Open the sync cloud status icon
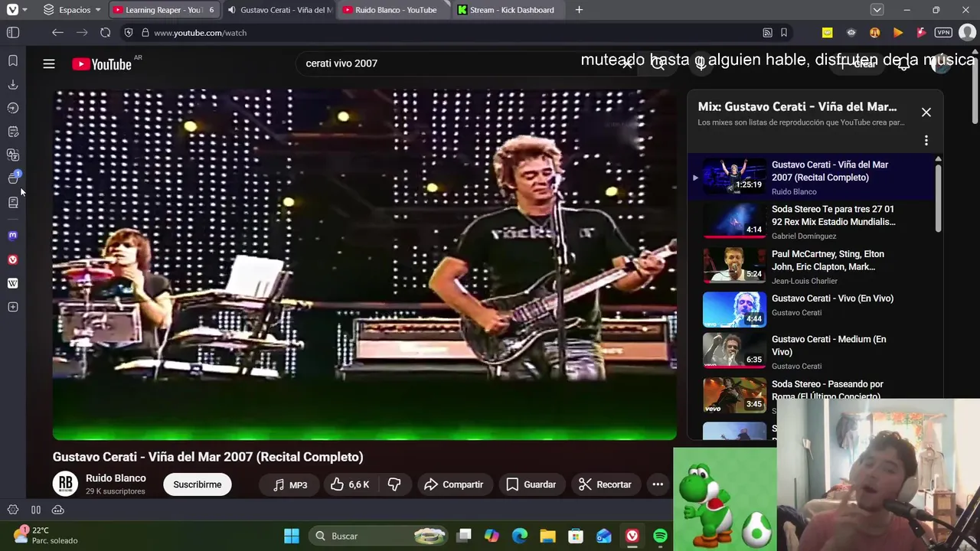 tap(57, 510)
